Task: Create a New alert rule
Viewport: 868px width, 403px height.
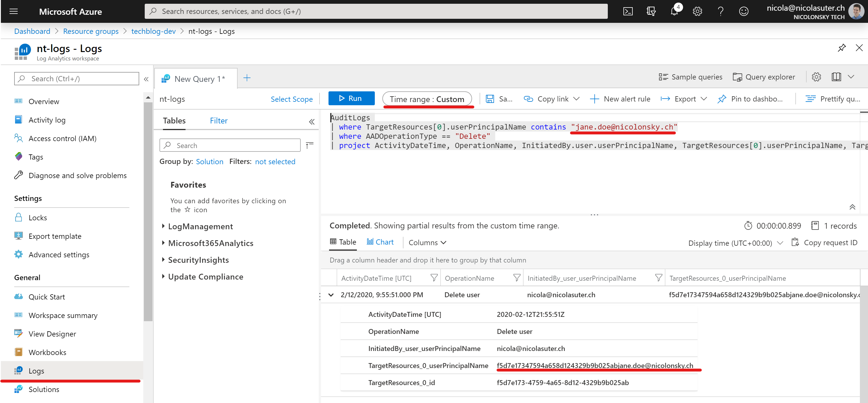Action: click(x=620, y=99)
